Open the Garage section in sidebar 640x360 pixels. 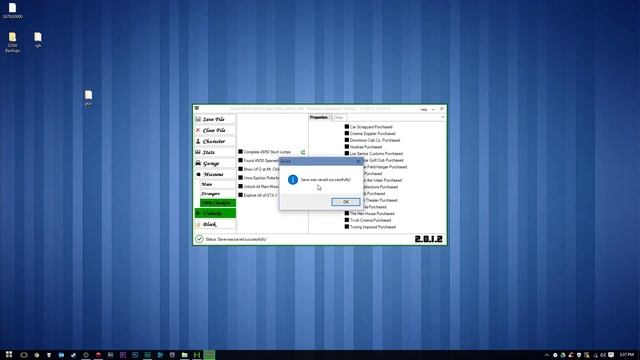point(215,163)
